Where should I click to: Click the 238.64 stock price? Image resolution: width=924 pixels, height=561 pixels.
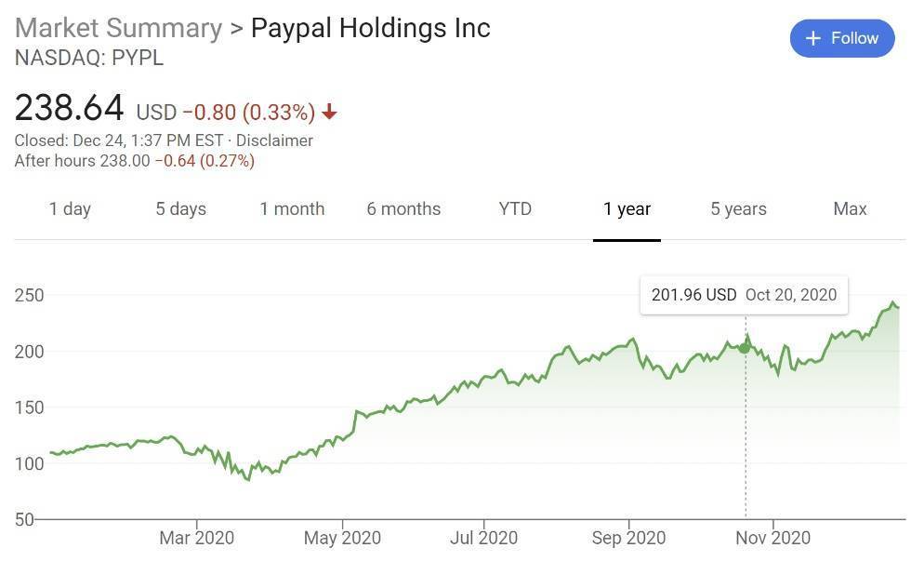[x=69, y=108]
